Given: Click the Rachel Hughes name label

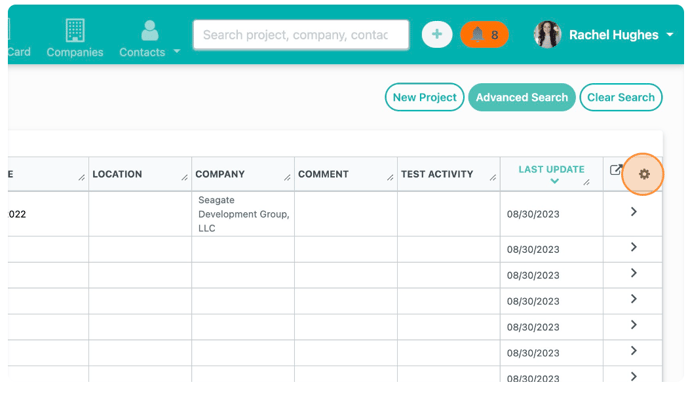Looking at the screenshot, I should coord(613,35).
